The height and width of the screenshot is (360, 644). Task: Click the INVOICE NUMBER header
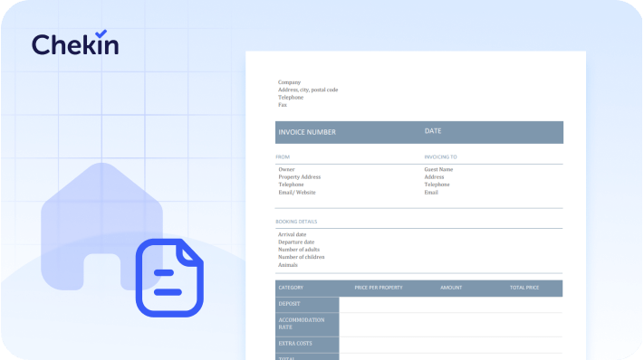(307, 132)
